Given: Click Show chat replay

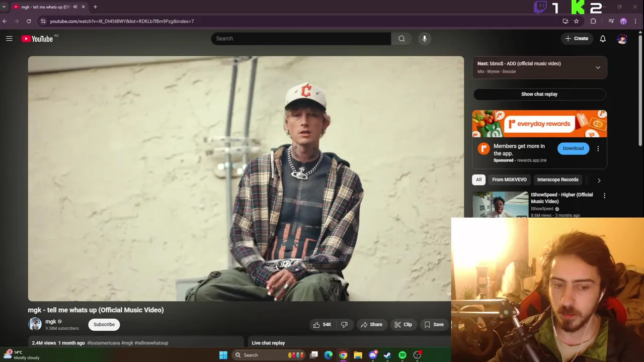Looking at the screenshot, I should 539,94.
